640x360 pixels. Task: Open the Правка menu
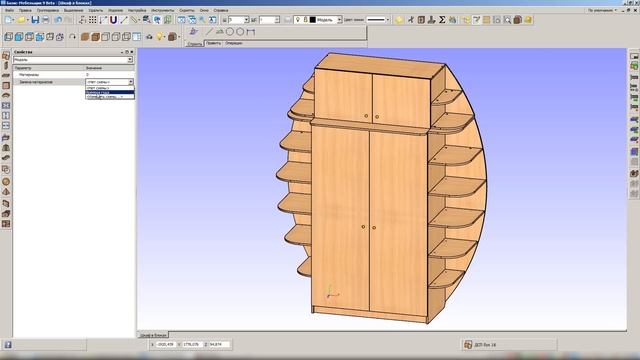click(25, 10)
